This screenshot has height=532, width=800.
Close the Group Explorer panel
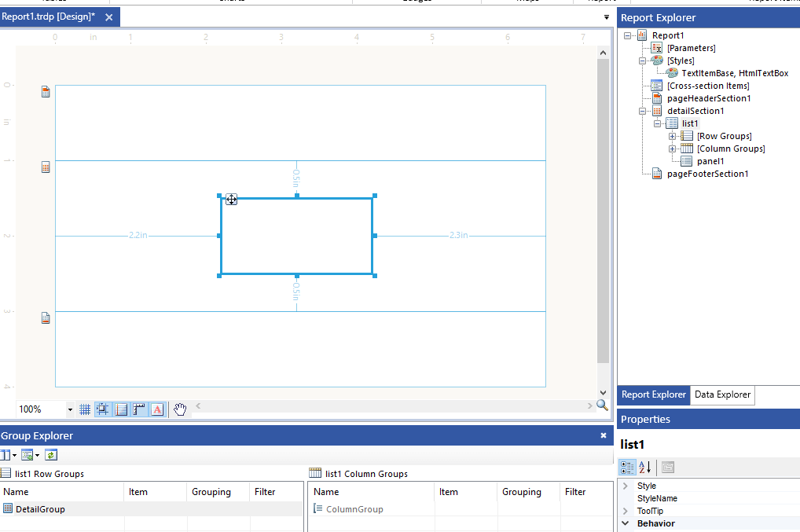603,435
